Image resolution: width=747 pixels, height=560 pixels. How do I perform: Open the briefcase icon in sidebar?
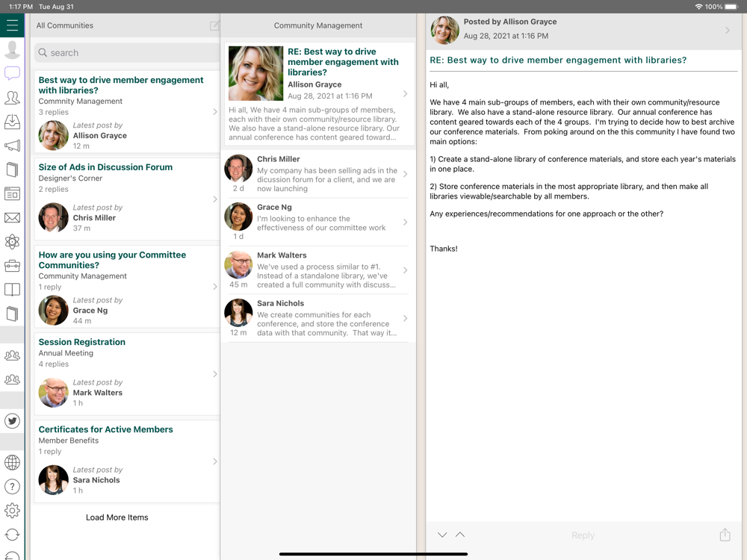(12, 266)
